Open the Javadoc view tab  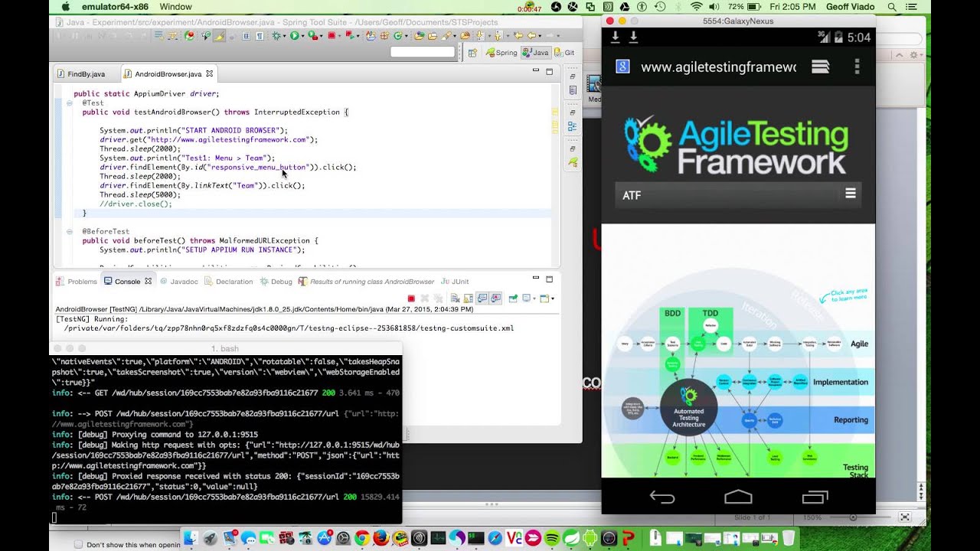(178, 282)
